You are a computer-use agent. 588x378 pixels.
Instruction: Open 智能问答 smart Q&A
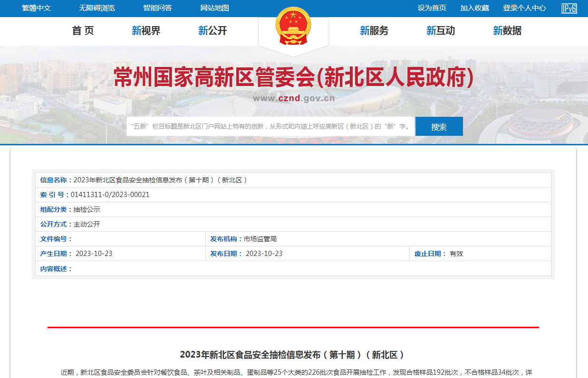click(x=157, y=8)
